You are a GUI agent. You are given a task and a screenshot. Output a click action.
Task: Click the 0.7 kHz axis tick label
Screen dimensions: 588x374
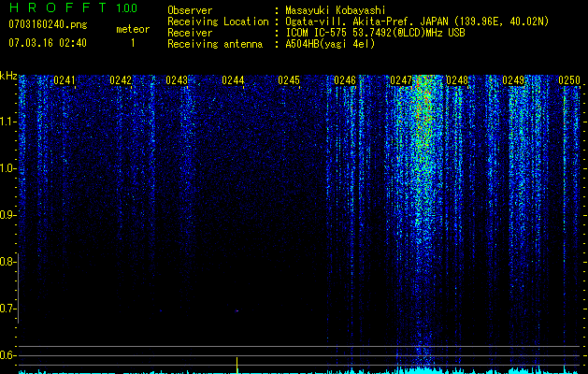click(x=7, y=309)
